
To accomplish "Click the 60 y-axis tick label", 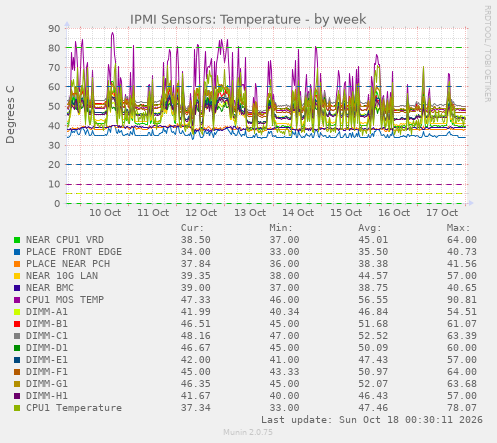I will 54,87.
